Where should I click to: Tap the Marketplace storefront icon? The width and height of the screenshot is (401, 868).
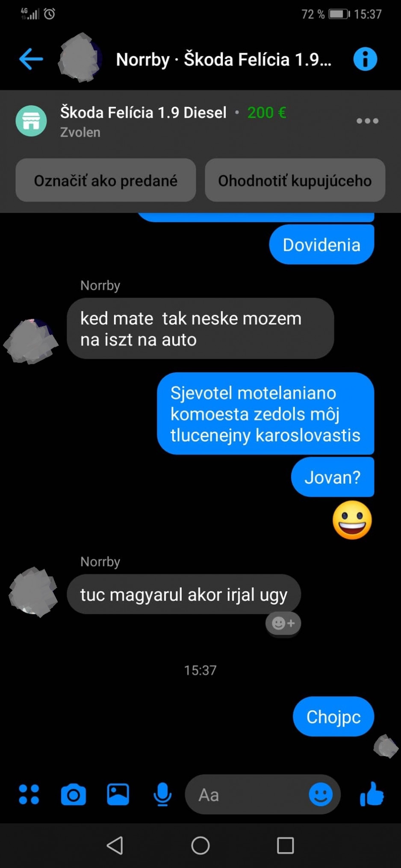(31, 121)
